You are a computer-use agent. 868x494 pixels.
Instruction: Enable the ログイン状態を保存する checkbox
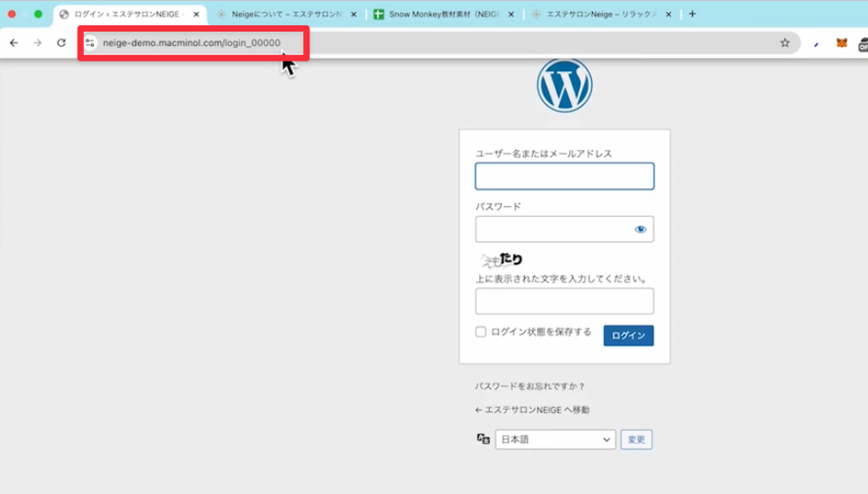pyautogui.click(x=481, y=332)
